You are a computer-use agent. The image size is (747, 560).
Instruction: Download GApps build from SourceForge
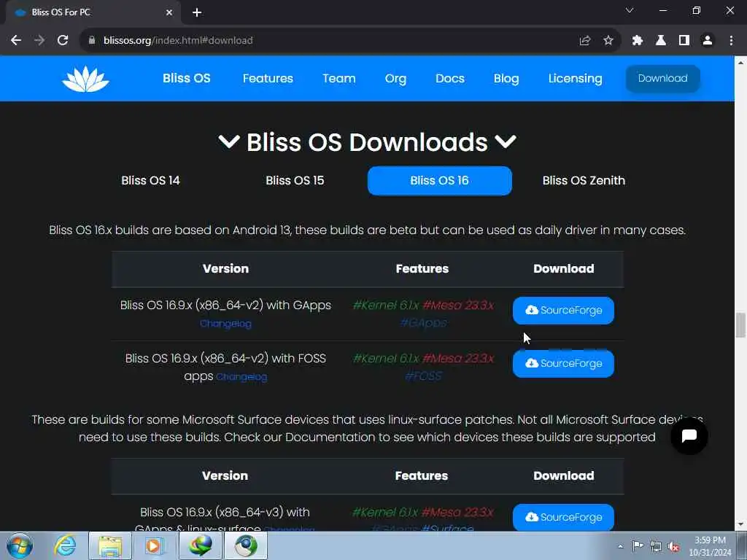[x=564, y=311]
